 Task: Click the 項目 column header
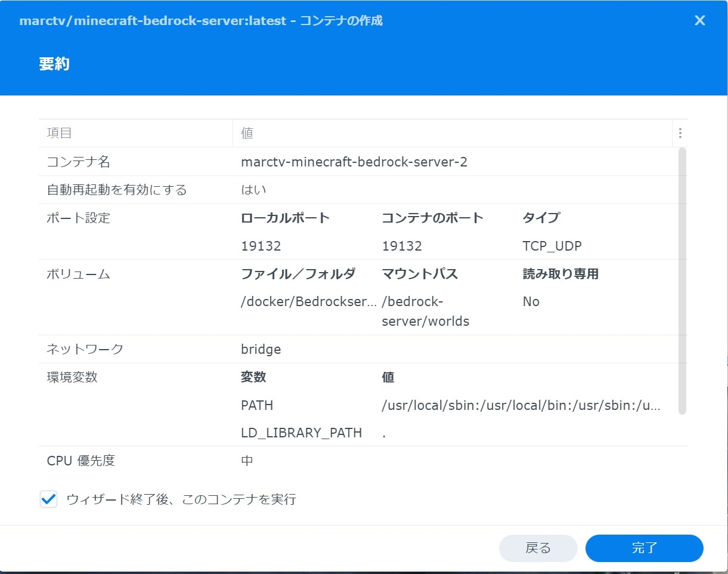60,133
